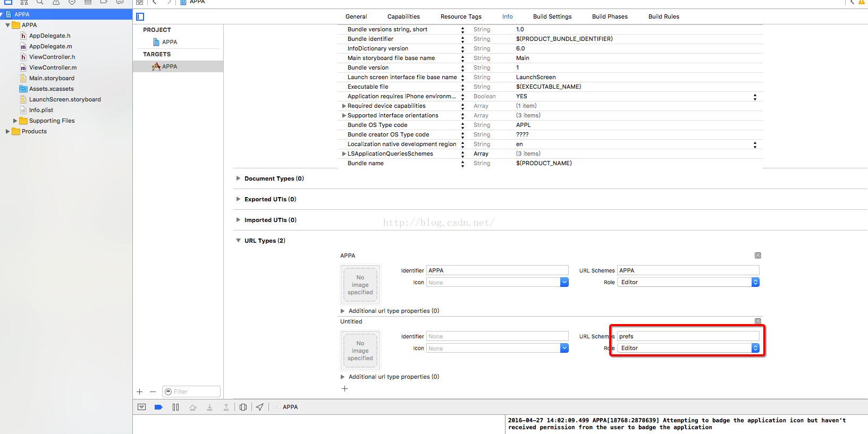
Task: Expand LSApplicationQueriesSchemes row
Action: click(x=344, y=154)
